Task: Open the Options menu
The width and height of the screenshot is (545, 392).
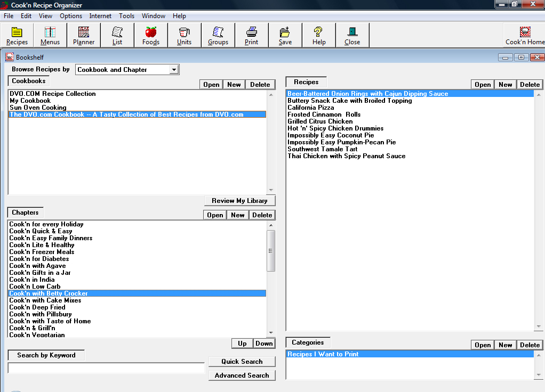Action: click(x=71, y=16)
